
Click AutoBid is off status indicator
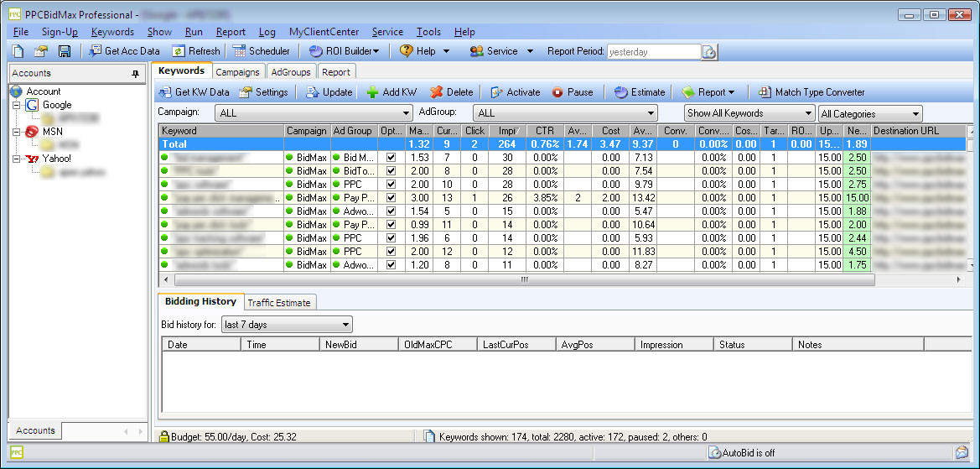[741, 453]
